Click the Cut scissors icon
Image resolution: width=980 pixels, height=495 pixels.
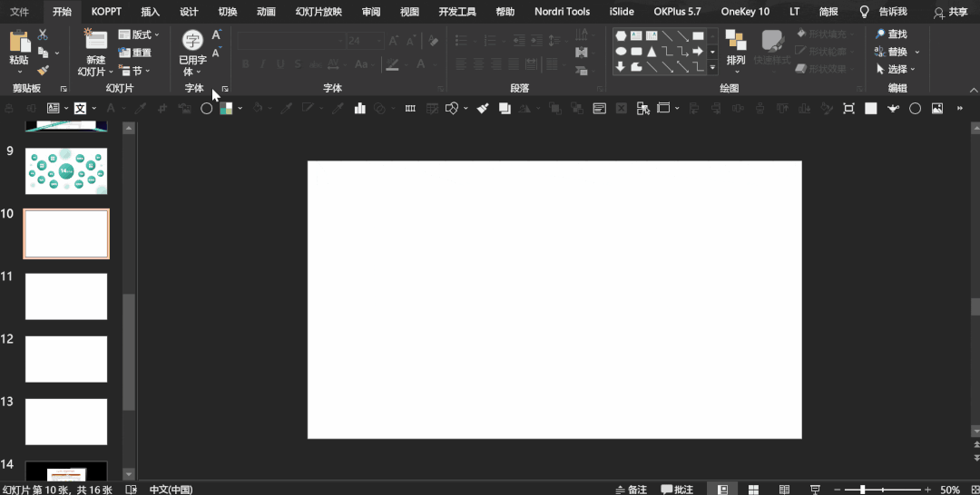(x=43, y=35)
